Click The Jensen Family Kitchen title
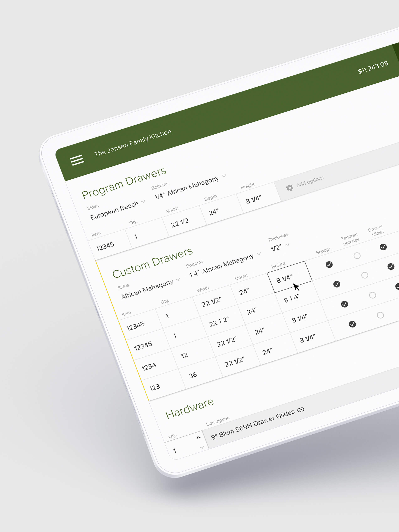The height and width of the screenshot is (532, 399). 133,143
